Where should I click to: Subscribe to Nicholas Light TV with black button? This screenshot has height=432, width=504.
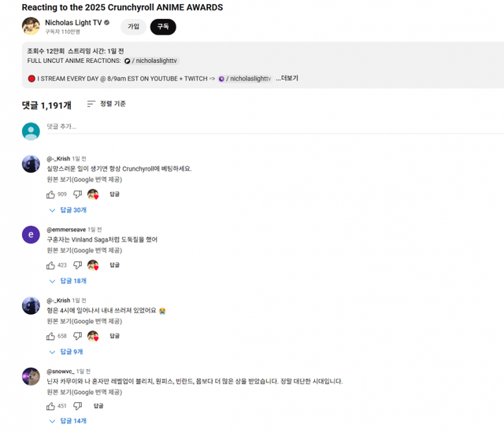coord(163,27)
